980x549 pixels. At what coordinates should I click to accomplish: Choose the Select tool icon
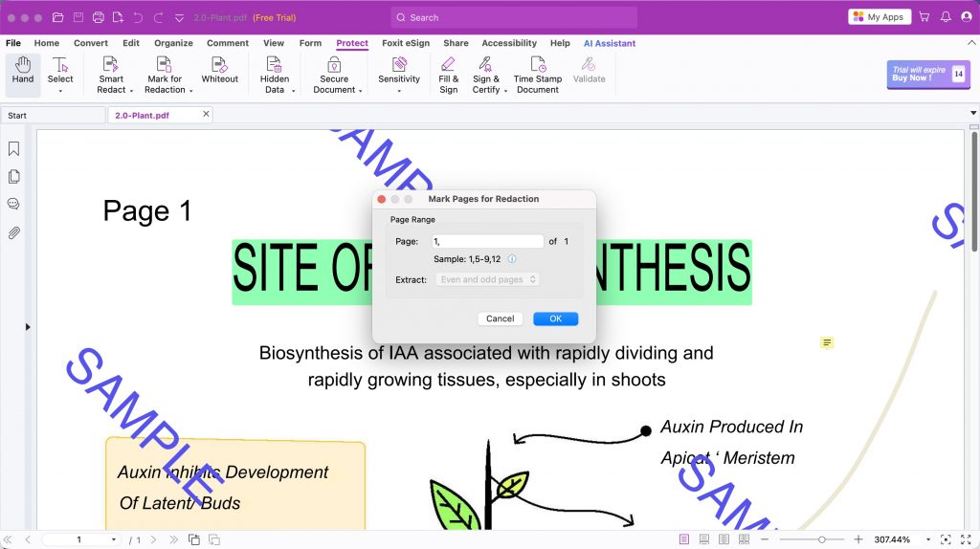coord(60,65)
